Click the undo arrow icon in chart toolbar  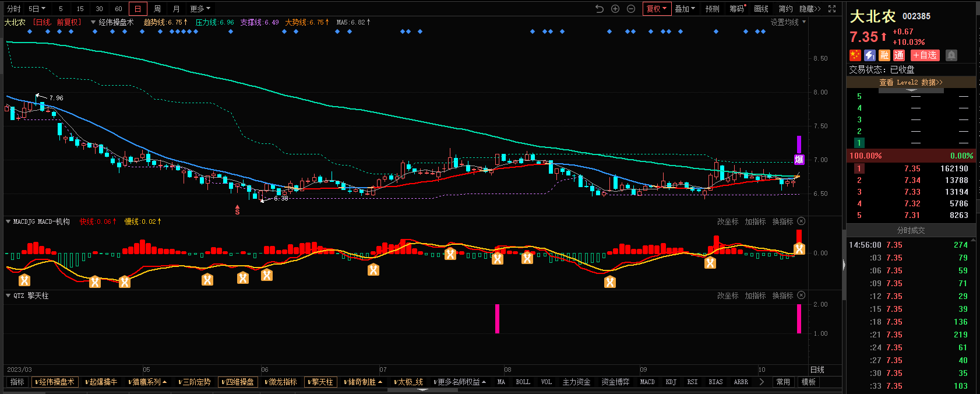[600, 9]
